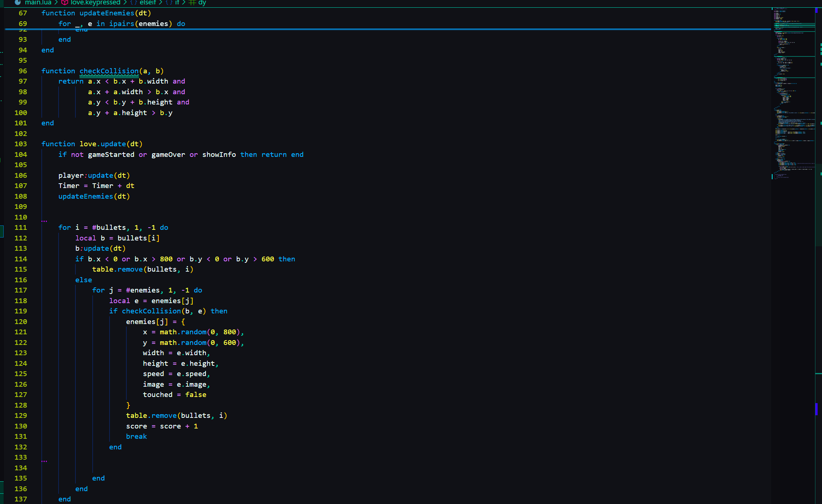This screenshot has width=822, height=504.
Task: Click 'speed = e.speed' on line 125
Action: click(174, 374)
